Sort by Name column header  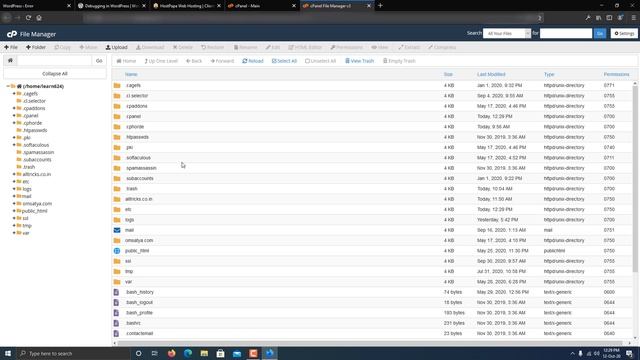point(131,74)
